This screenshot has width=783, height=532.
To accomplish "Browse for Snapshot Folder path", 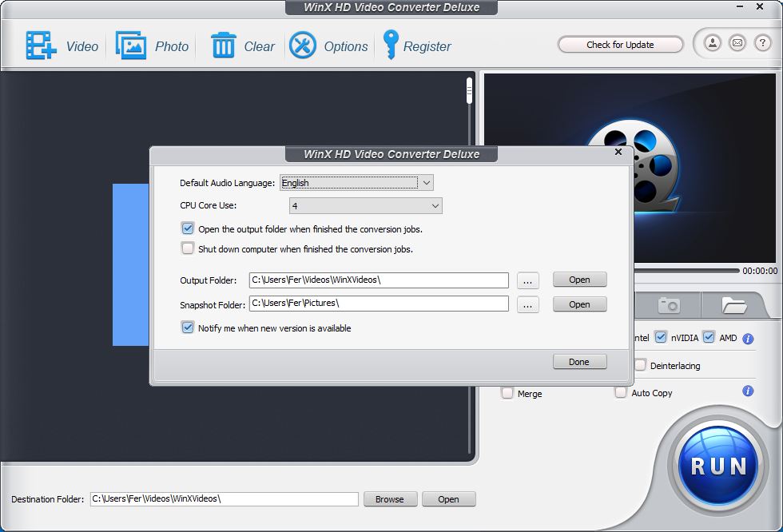I will (x=528, y=304).
